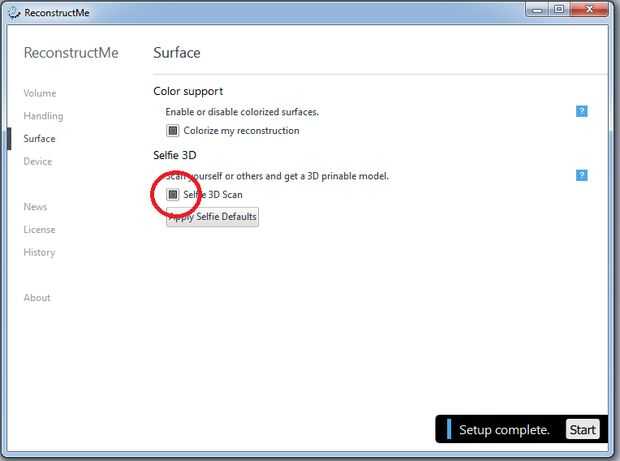Open the History section
This screenshot has width=620, height=461.
(x=40, y=252)
